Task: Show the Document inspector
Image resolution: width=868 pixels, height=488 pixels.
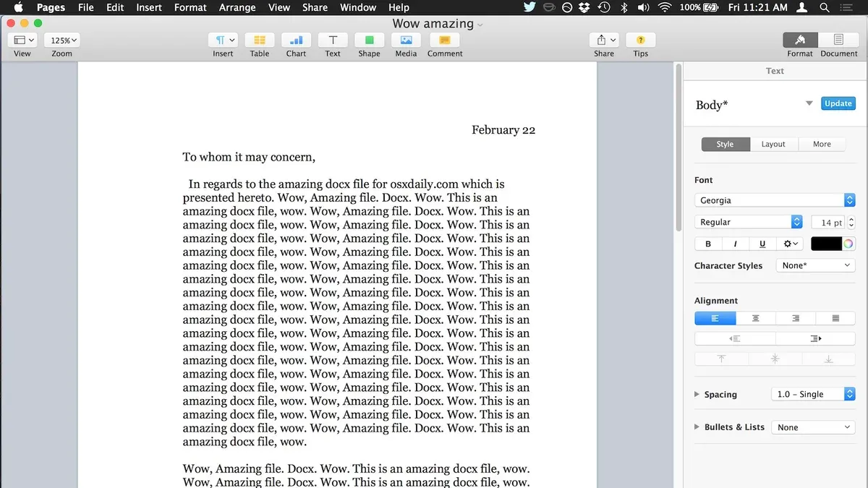Action: click(838, 40)
